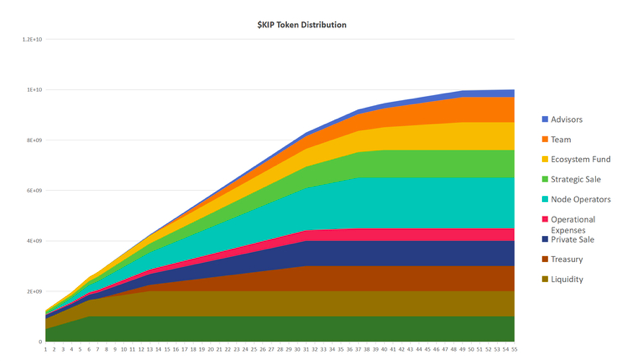Screen dimensions: 631x361
Task: Click the Strategic Sale green legend swatch
Action: tap(545, 179)
